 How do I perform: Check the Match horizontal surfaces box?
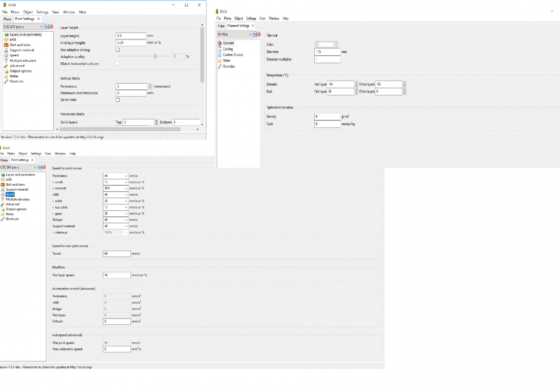118,64
